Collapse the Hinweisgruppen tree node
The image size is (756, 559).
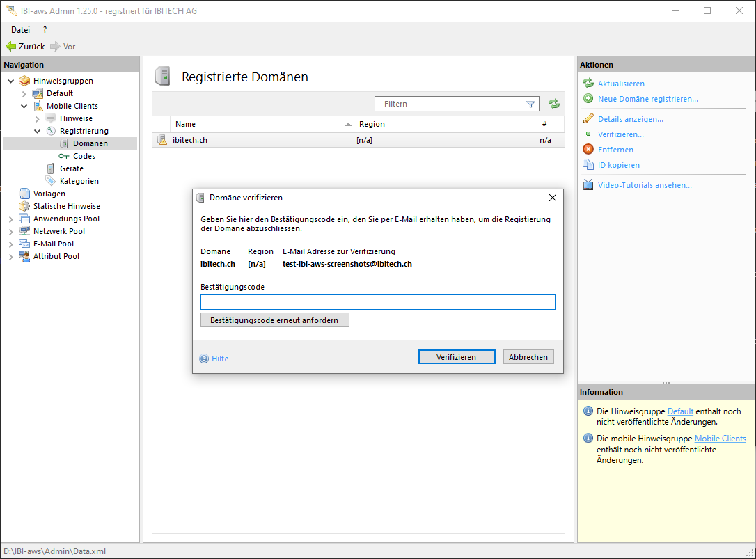(x=11, y=81)
